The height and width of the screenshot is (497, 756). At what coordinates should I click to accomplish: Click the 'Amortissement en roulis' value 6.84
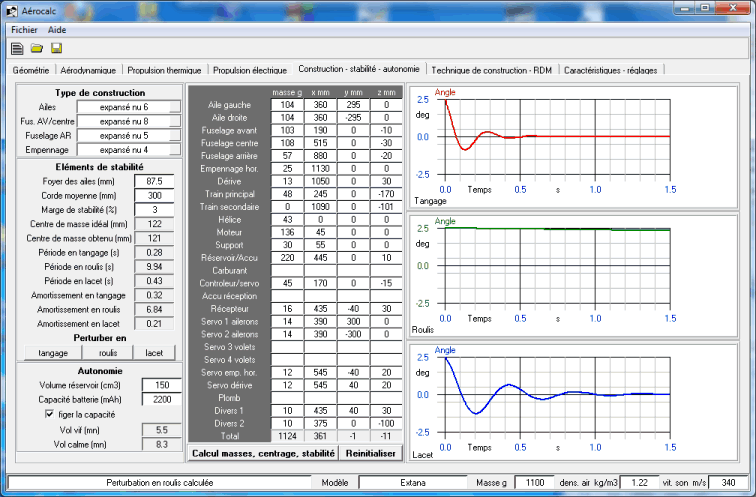point(154,309)
